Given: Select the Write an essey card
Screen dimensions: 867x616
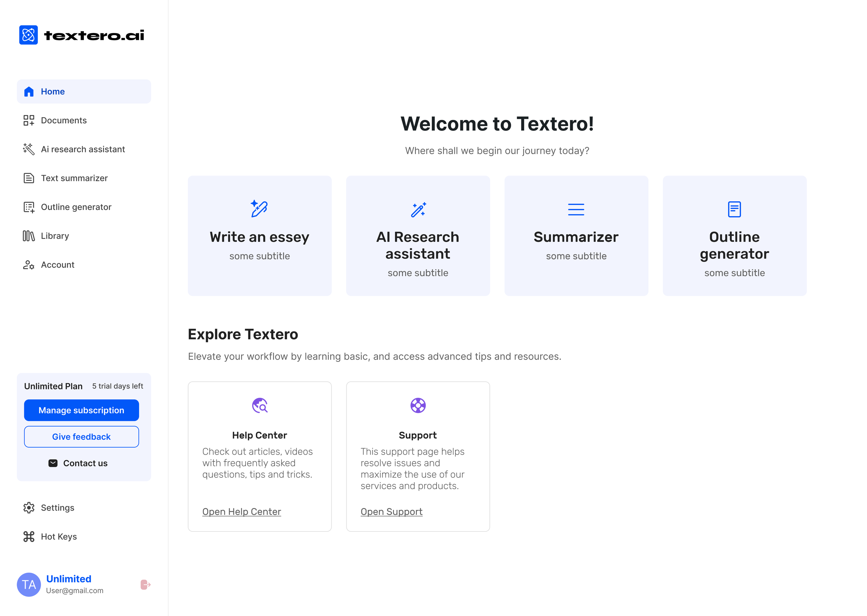Looking at the screenshot, I should tap(259, 236).
